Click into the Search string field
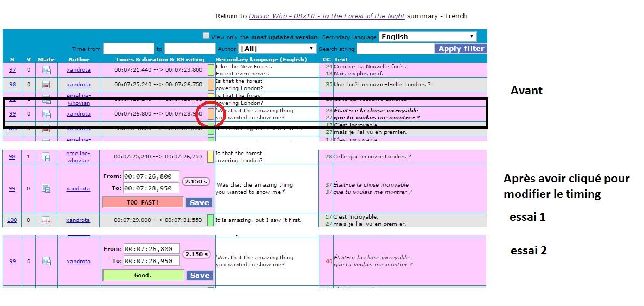This screenshot has width=644, height=306. click(395, 48)
